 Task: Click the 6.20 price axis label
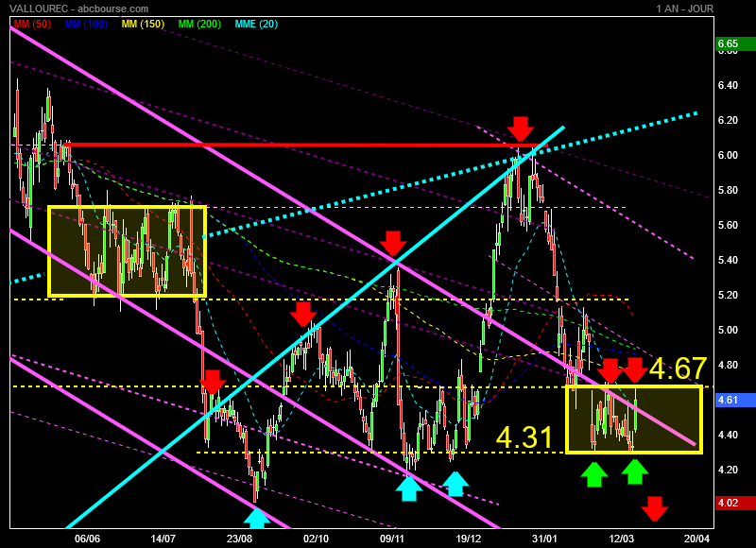(x=728, y=121)
